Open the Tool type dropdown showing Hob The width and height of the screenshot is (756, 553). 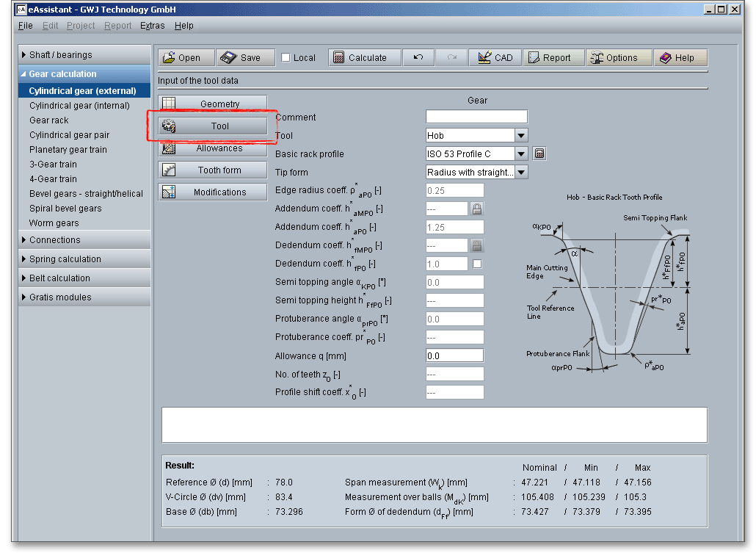521,136
